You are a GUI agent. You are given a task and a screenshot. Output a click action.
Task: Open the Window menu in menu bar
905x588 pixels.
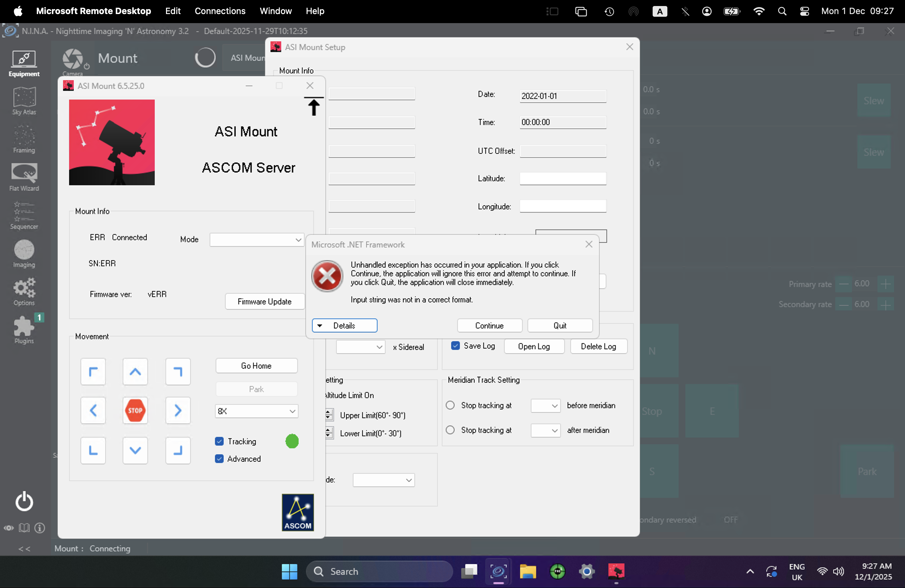pos(275,11)
